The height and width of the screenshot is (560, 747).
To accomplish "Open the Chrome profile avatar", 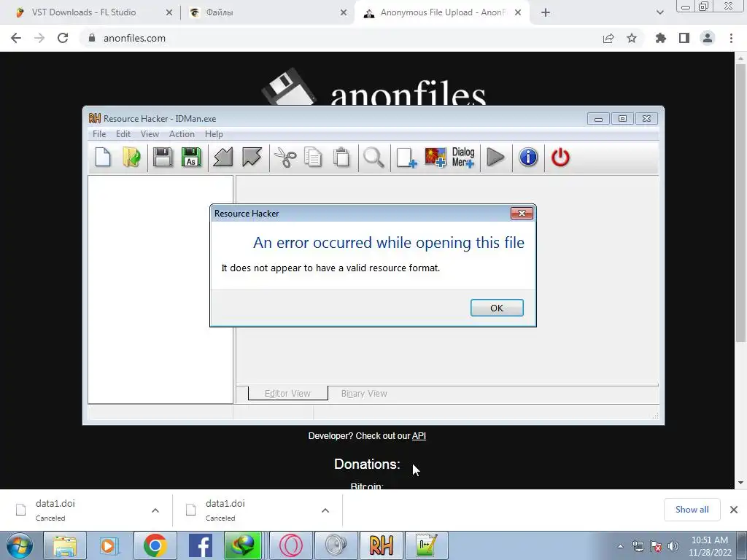I will 708,38.
